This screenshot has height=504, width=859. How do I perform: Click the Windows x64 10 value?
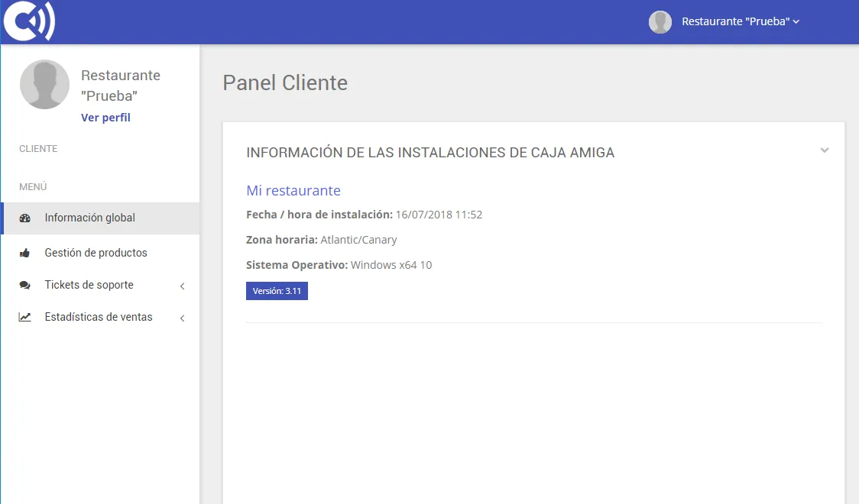pos(391,265)
